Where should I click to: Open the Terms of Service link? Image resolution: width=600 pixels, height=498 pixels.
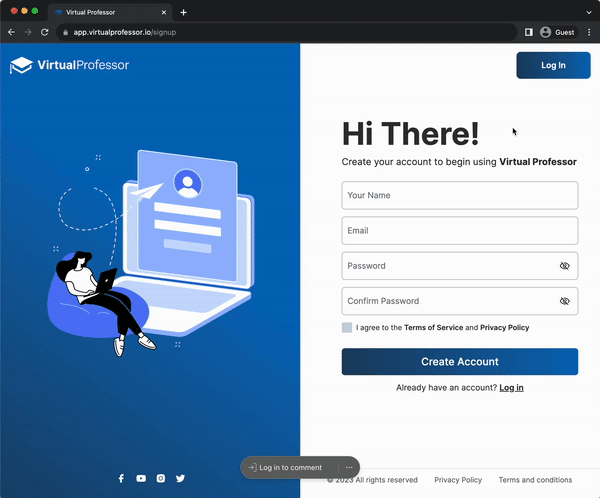[433, 327]
